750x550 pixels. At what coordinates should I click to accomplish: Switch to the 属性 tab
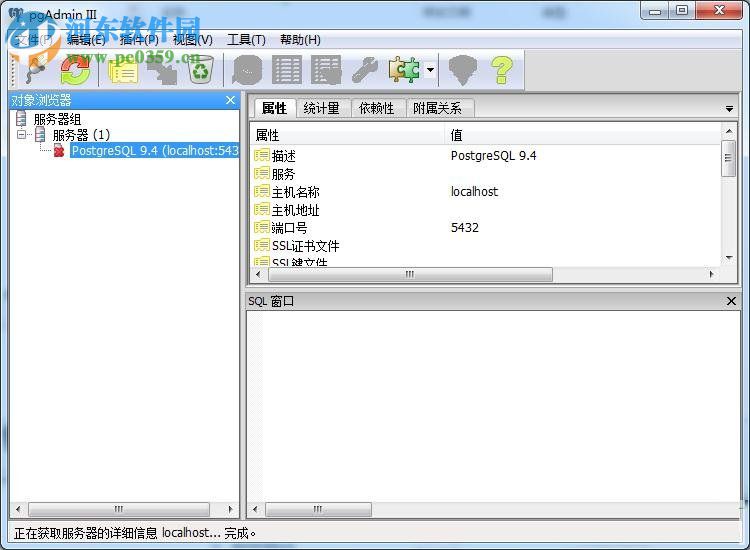coord(274,108)
